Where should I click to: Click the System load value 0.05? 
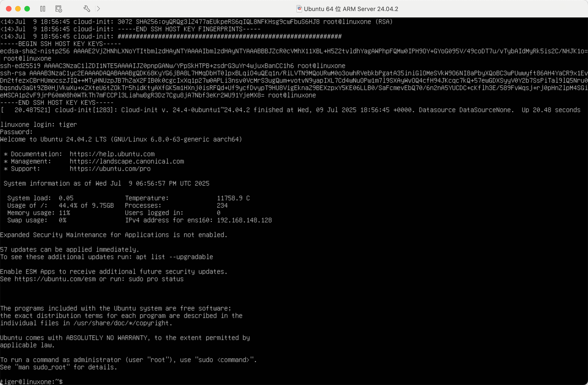(x=66, y=198)
